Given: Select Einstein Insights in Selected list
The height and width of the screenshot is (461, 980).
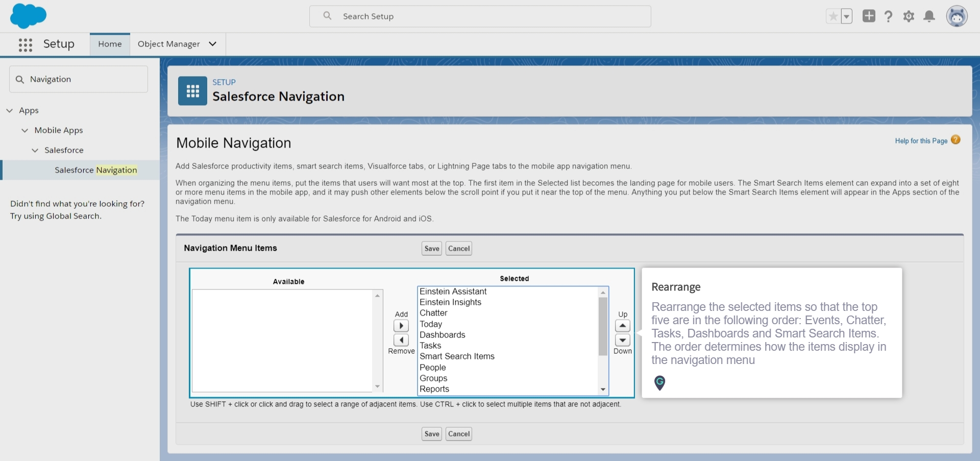Looking at the screenshot, I should [x=451, y=302].
